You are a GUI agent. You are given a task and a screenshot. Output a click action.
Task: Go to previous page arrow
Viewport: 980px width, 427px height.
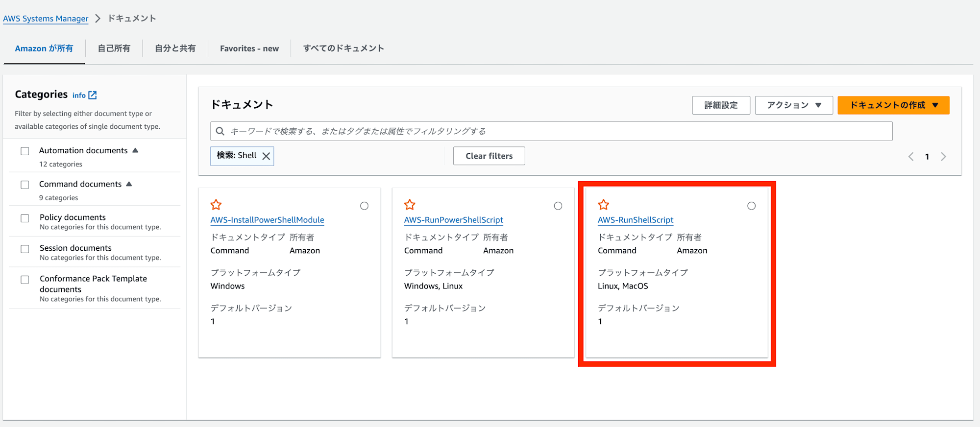pos(911,157)
